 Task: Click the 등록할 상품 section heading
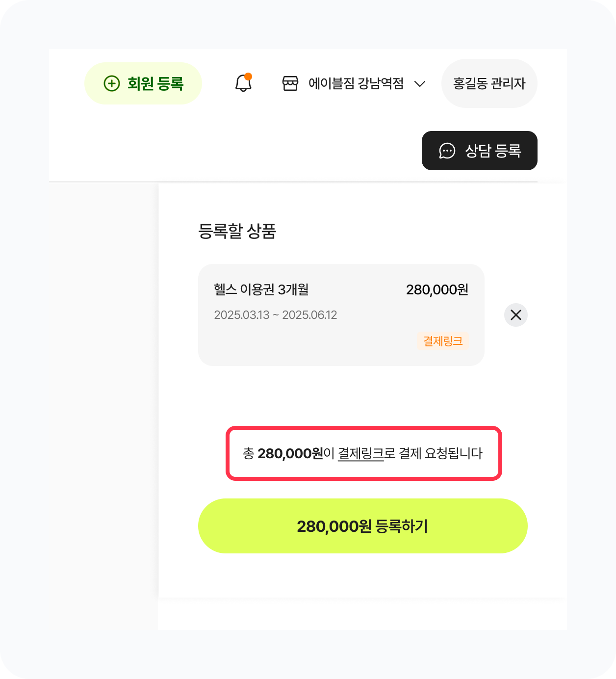pos(237,231)
